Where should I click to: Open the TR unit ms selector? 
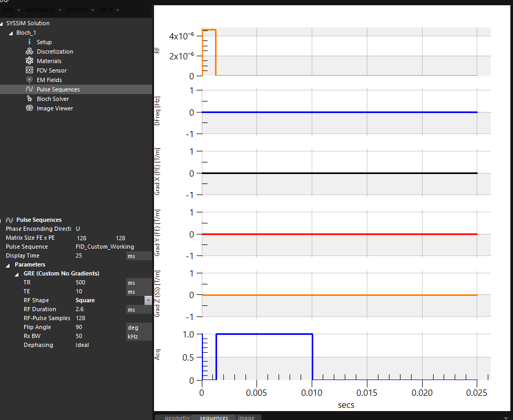[x=139, y=283]
